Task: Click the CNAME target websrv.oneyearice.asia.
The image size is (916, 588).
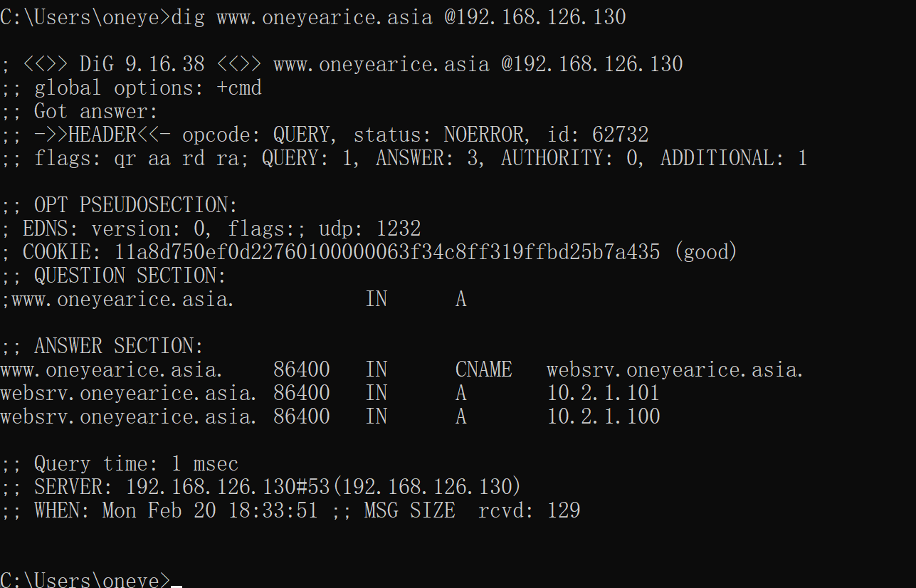Action: pyautogui.click(x=675, y=370)
